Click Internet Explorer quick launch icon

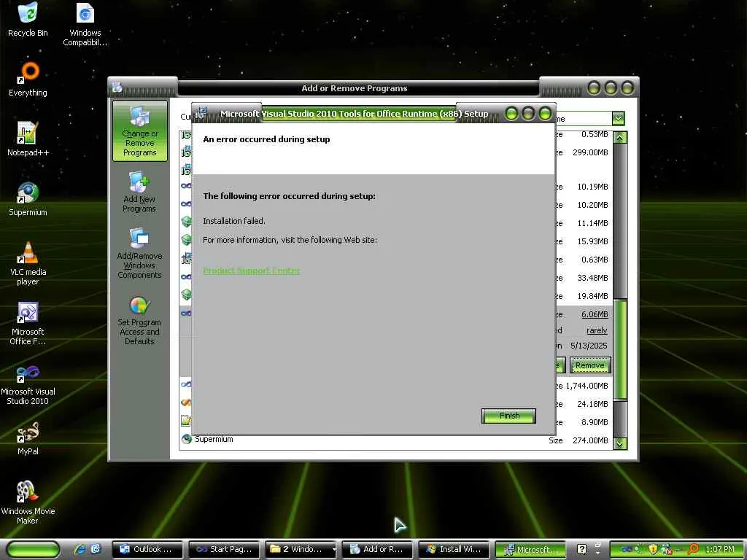pos(80,549)
